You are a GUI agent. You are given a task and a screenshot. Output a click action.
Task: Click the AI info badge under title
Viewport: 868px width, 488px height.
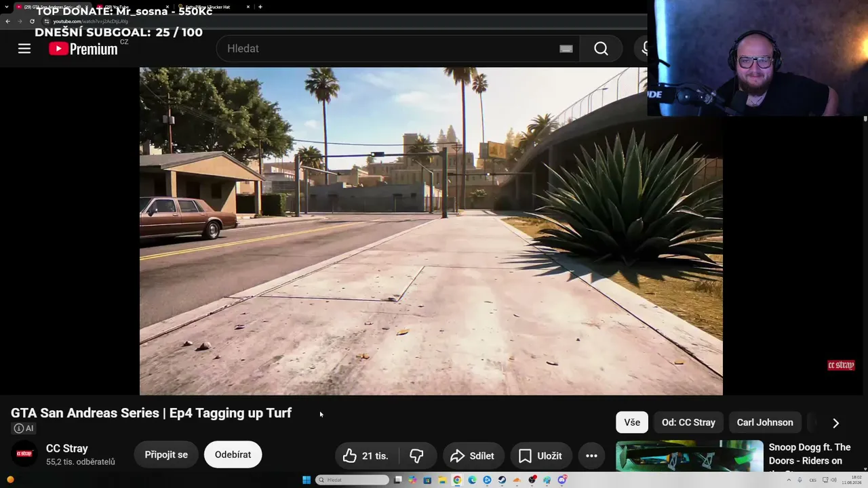coord(23,428)
